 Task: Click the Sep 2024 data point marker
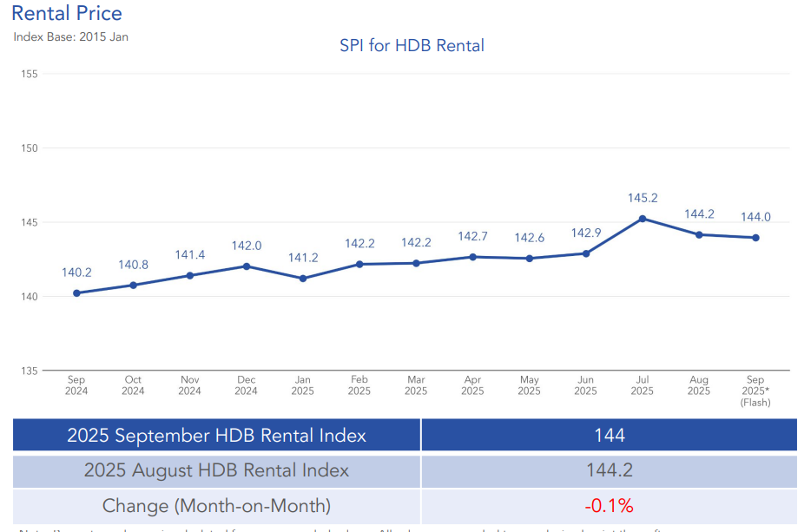(76, 292)
